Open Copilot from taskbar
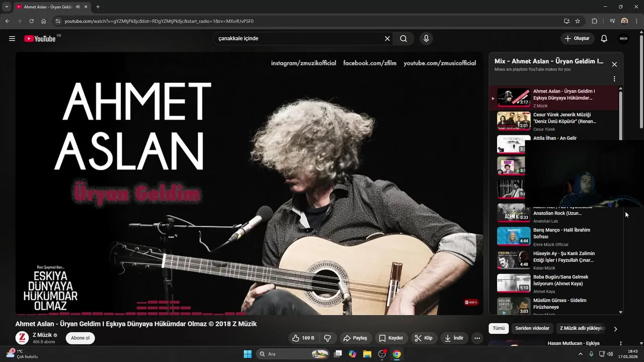Image resolution: width=644 pixels, height=362 pixels. tap(353, 354)
